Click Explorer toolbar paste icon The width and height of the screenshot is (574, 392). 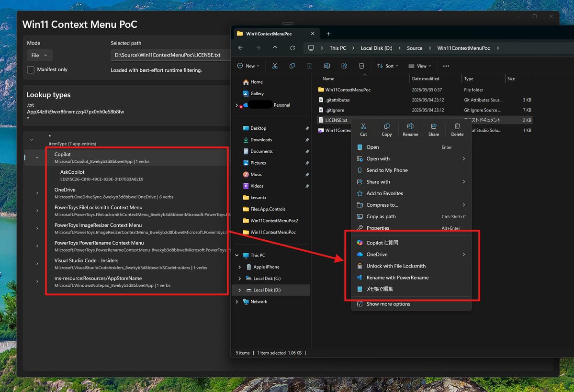(309, 66)
